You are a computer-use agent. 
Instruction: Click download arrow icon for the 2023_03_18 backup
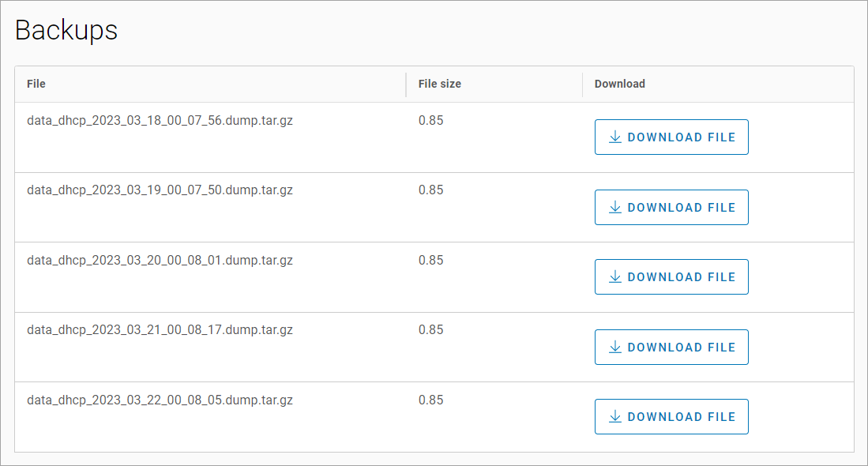(615, 137)
